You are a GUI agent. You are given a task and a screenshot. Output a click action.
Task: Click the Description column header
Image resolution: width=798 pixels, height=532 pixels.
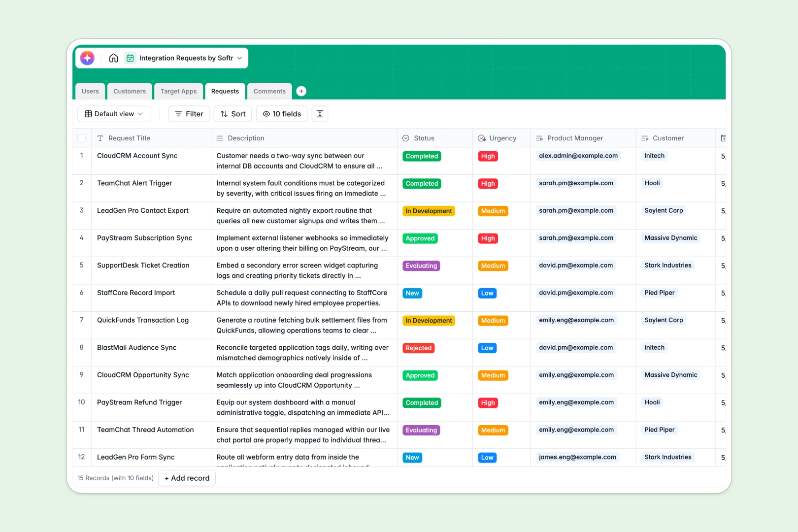[304, 138]
